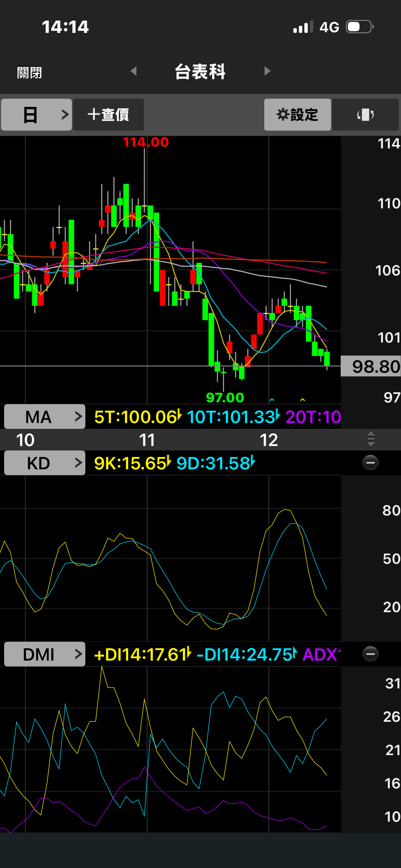
Task: Select the 98.80 current price label
Action: [x=371, y=366]
